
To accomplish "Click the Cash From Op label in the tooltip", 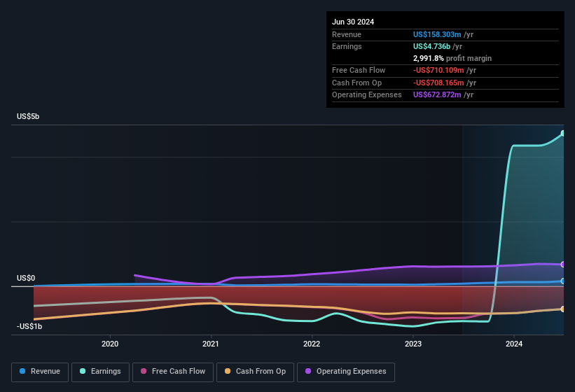I will 356,83.
